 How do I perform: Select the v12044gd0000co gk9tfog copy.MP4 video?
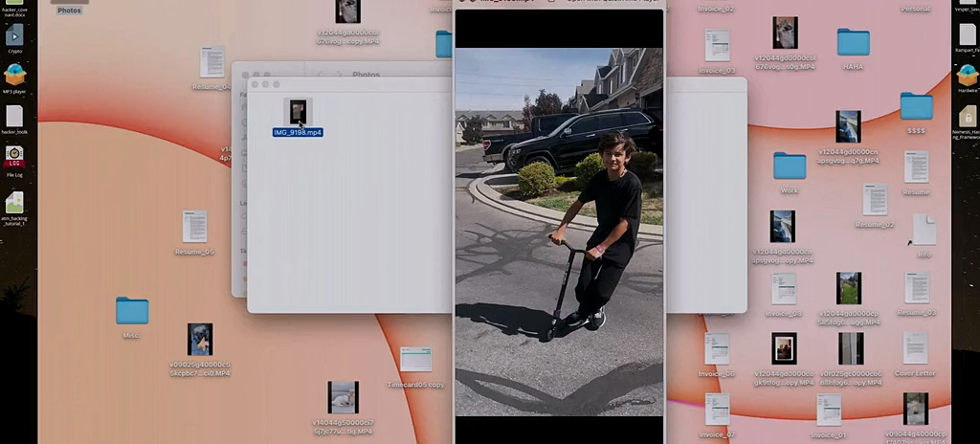coord(784,348)
